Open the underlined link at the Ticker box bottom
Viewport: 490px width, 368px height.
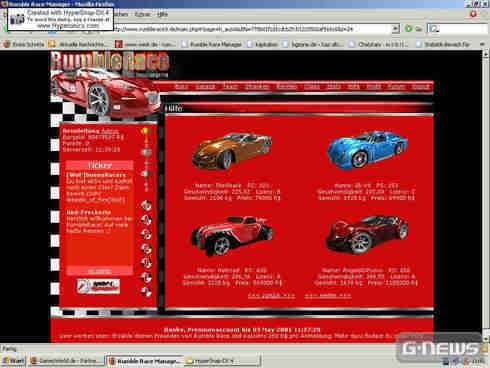(x=99, y=271)
